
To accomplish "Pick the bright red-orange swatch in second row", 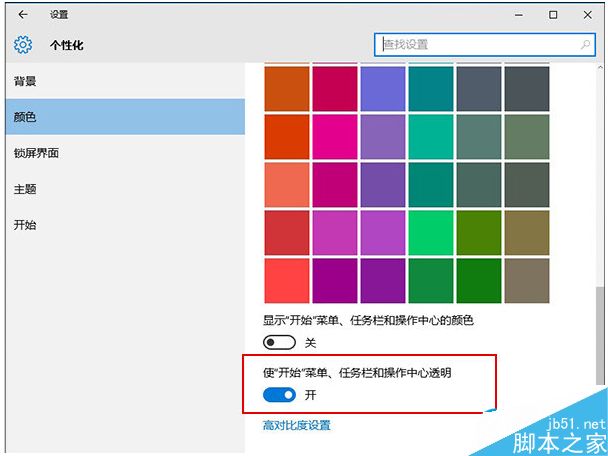I will 287,137.
